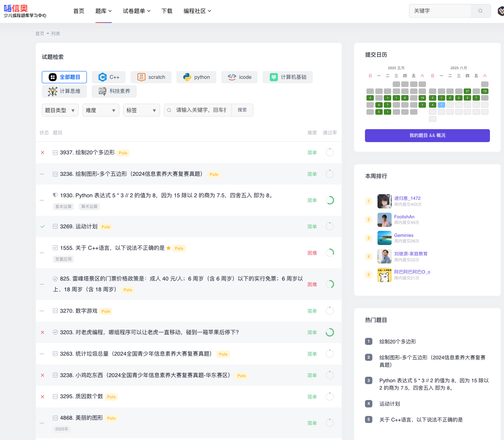Expand the 难度 filter dropdown

101,110
